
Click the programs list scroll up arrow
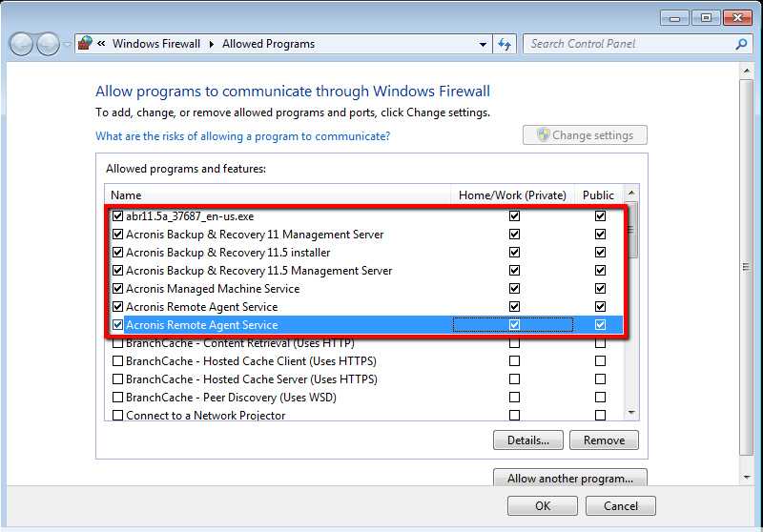click(x=631, y=193)
